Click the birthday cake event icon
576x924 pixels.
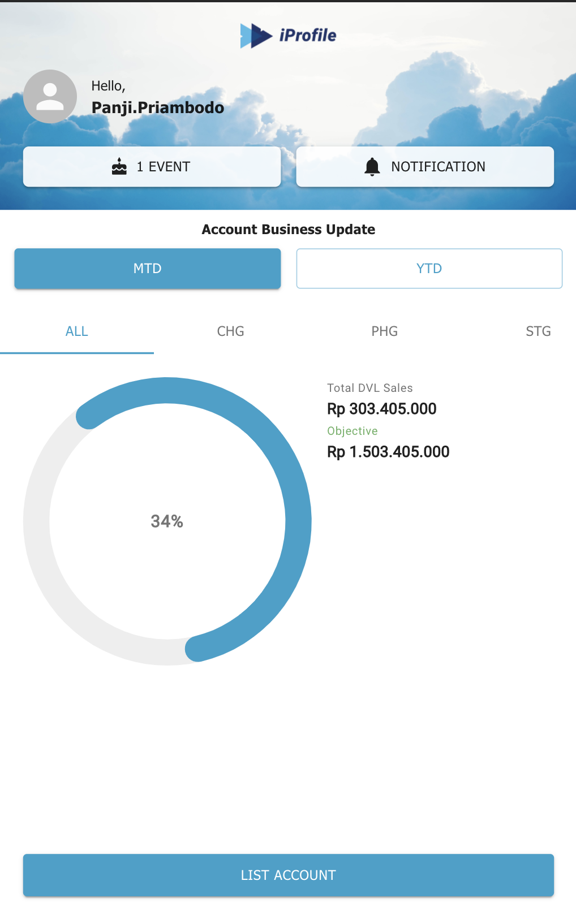(x=119, y=167)
